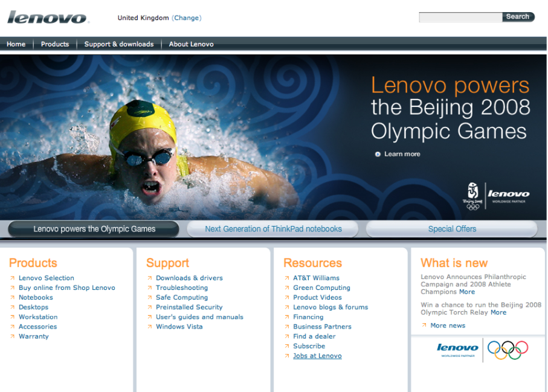
Task: Open About Lenovo in navigation bar
Action: click(191, 44)
